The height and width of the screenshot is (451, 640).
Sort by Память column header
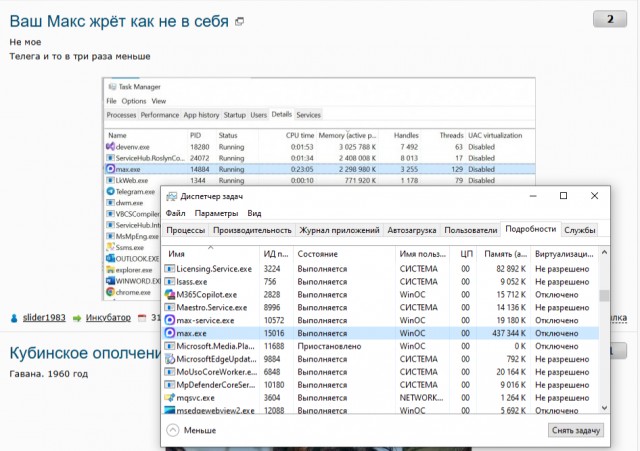(504, 253)
